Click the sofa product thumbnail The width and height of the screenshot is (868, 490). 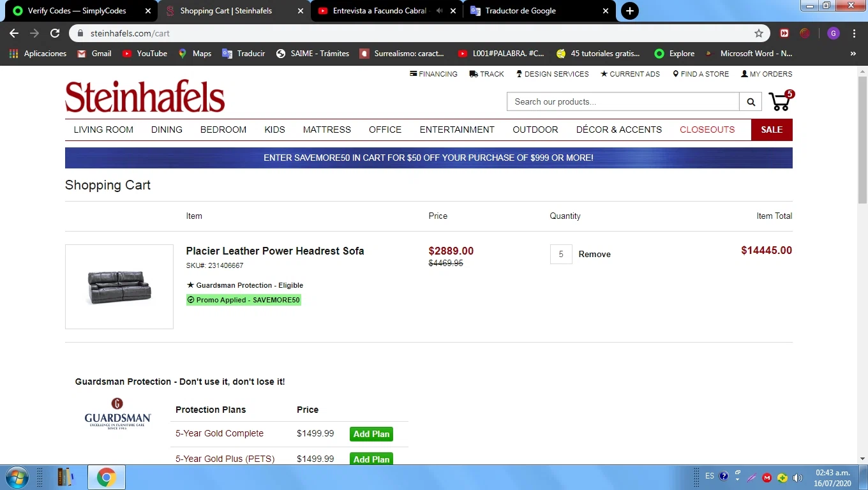click(x=119, y=286)
